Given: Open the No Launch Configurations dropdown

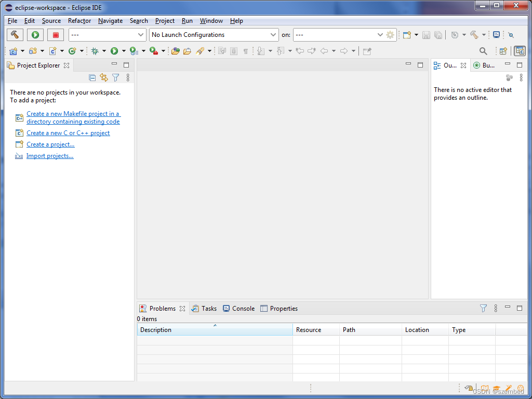Looking at the screenshot, I should tap(214, 35).
